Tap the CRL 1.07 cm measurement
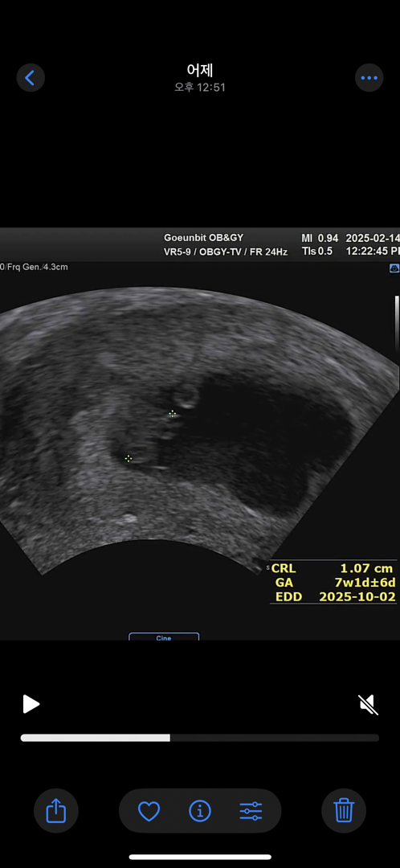400x868 pixels. [x=332, y=568]
